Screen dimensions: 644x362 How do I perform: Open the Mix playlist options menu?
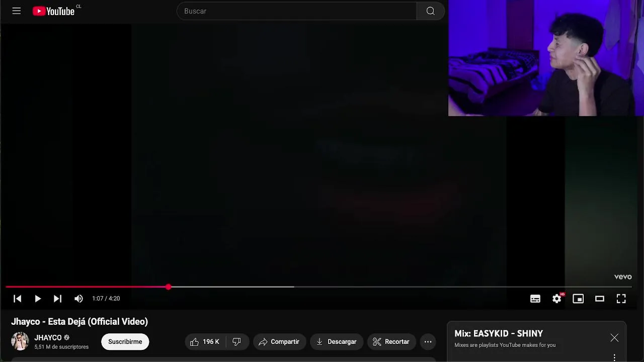click(x=614, y=357)
